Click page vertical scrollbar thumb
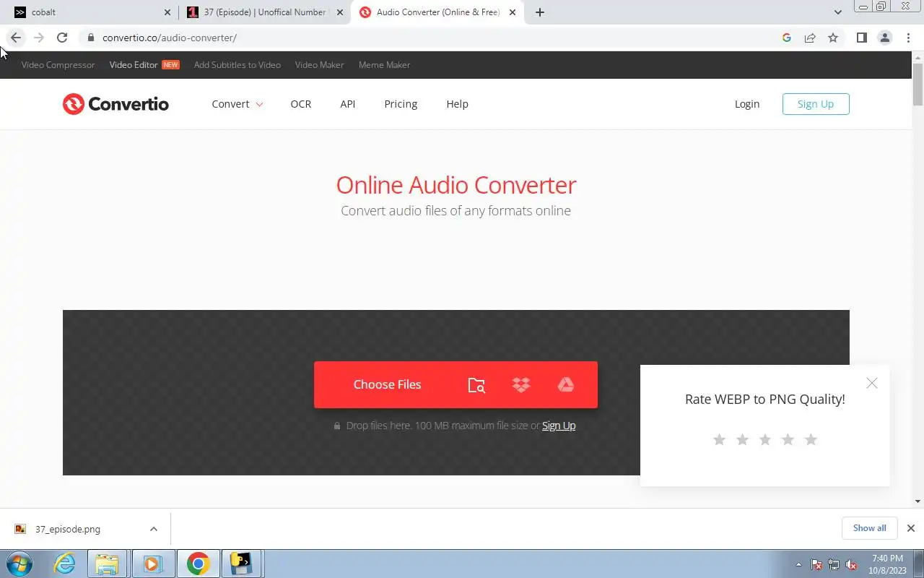The image size is (924, 578). click(x=918, y=85)
